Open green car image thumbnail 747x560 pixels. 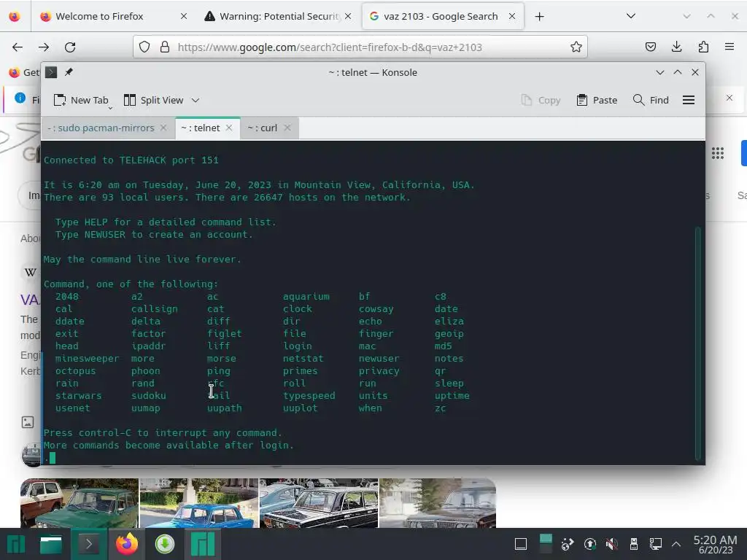[x=80, y=503]
